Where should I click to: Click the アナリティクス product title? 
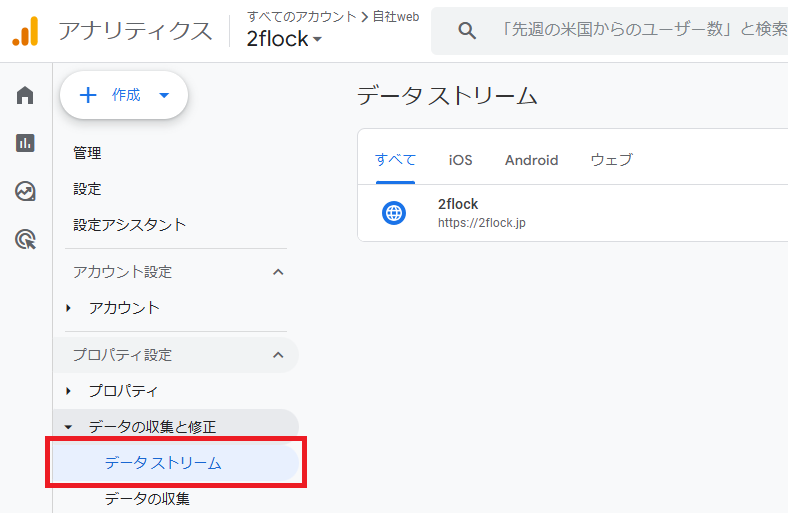click(x=135, y=31)
